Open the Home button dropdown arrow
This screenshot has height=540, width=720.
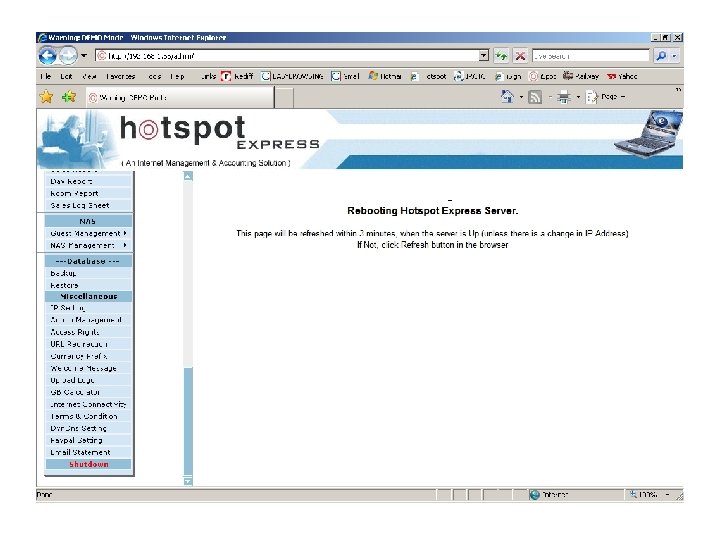tap(521, 97)
